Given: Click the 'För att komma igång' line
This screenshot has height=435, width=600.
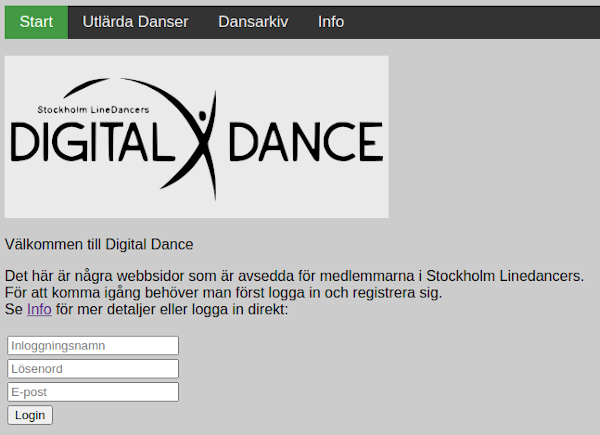Looking at the screenshot, I should 222,293.
